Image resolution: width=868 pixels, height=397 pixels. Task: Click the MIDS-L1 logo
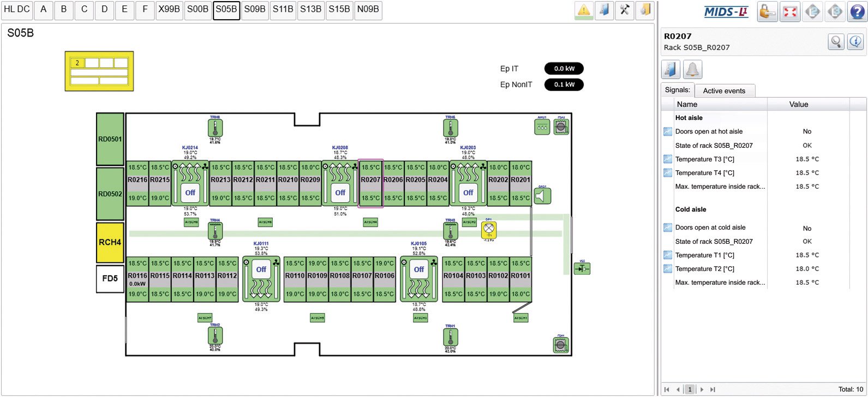727,11
